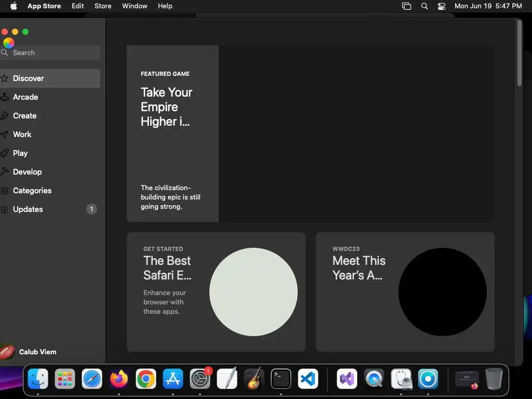
Task: Open the minimized window thumbnail in the dock
Action: coord(467,379)
